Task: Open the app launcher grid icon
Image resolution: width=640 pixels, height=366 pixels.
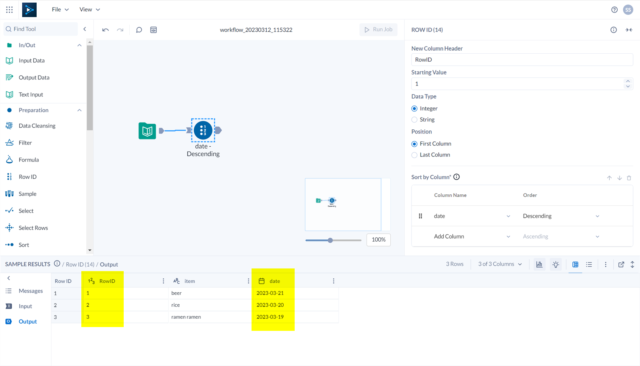Action: (9, 9)
